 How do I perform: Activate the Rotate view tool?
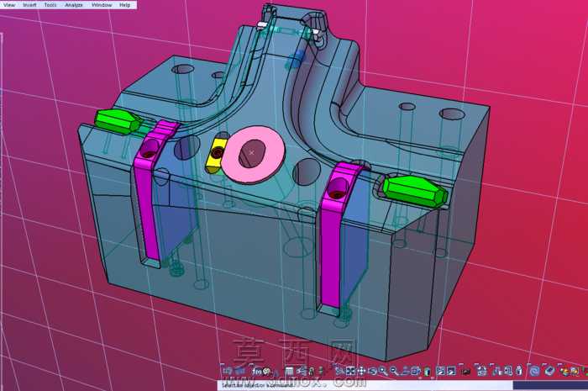click(x=372, y=371)
